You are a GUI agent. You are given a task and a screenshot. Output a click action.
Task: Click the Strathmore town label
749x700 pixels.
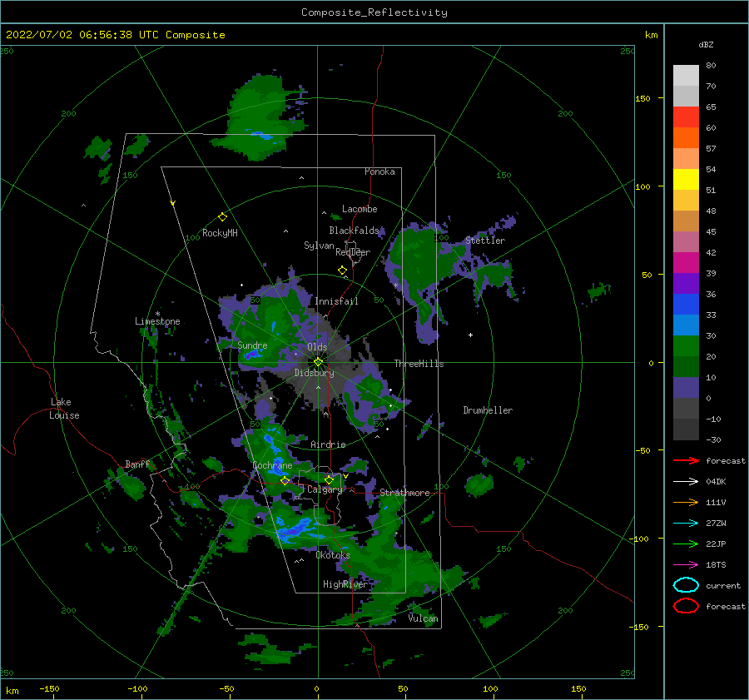pyautogui.click(x=404, y=493)
